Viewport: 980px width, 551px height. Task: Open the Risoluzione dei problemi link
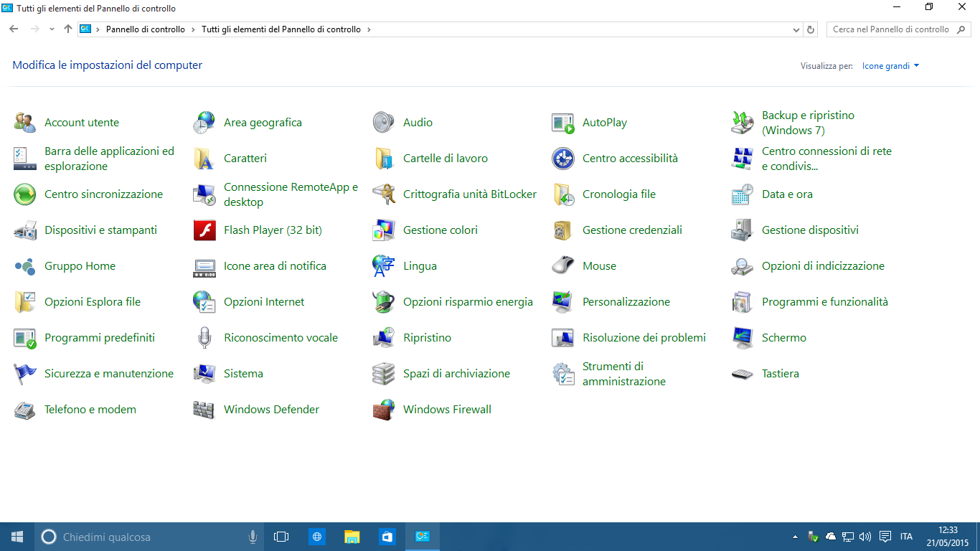pos(644,338)
